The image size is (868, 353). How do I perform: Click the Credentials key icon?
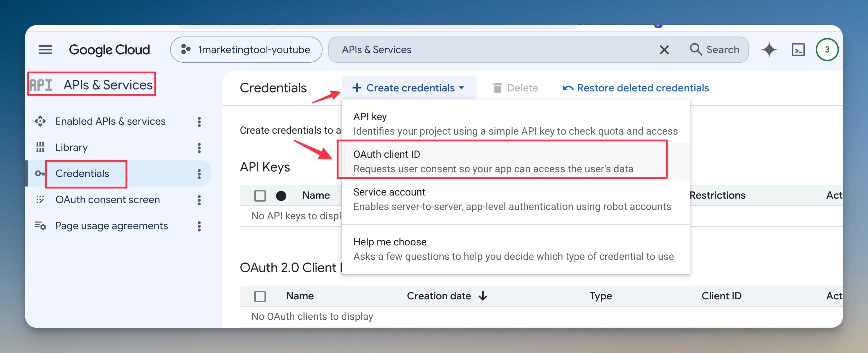click(x=40, y=173)
